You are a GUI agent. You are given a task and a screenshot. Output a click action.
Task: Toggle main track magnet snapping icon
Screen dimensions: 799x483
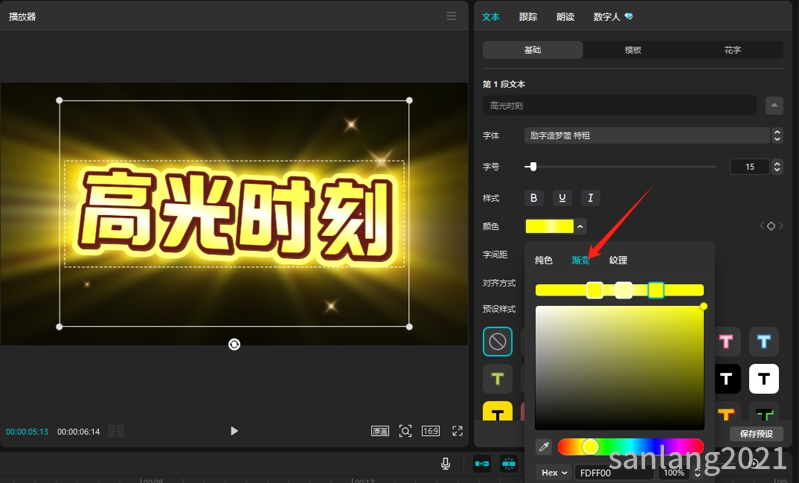point(482,464)
